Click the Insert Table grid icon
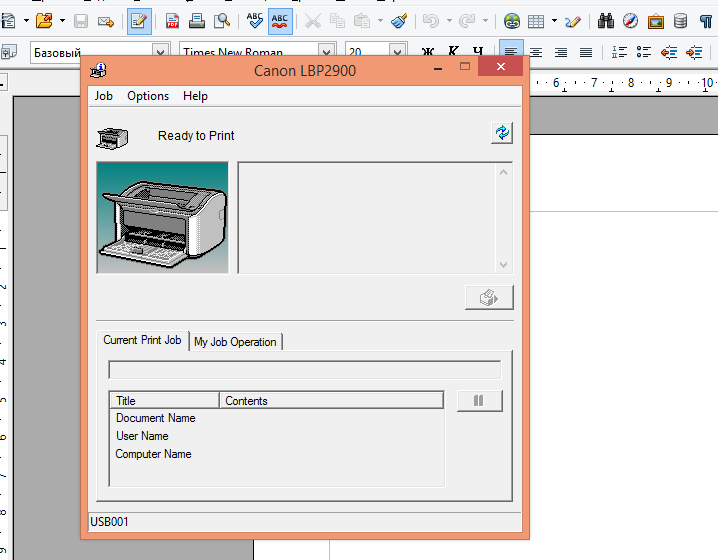Viewport: 718px width, 560px height. pyautogui.click(x=536, y=21)
